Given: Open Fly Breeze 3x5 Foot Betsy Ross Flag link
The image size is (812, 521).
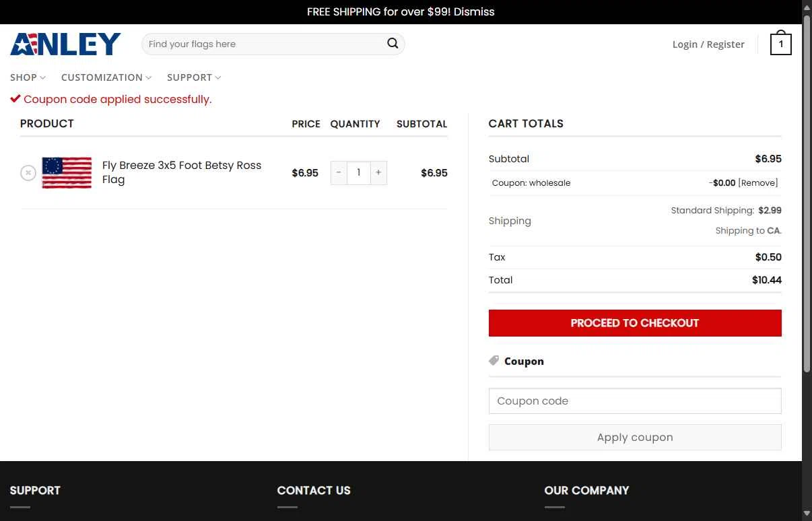Looking at the screenshot, I should tap(182, 172).
